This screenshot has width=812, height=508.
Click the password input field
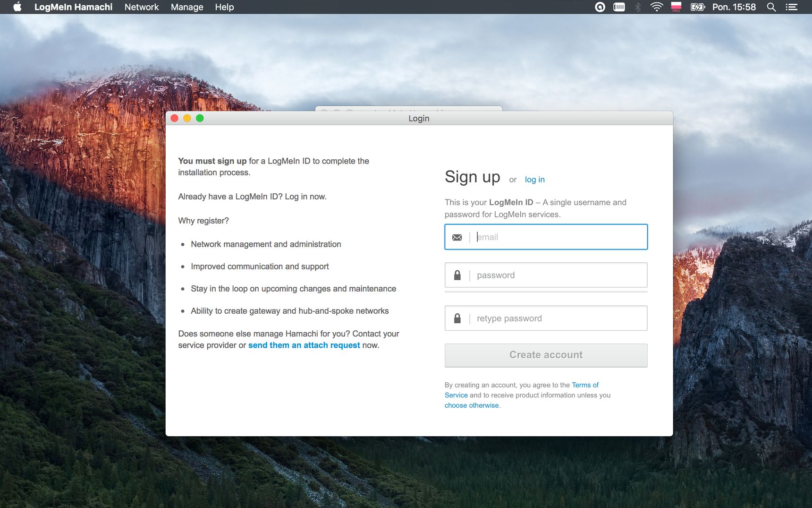(x=546, y=275)
